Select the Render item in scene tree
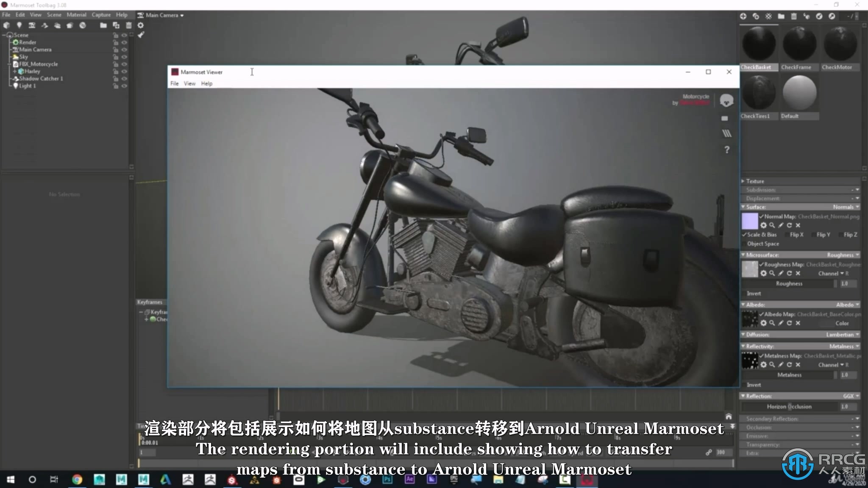868x488 pixels. coord(28,42)
